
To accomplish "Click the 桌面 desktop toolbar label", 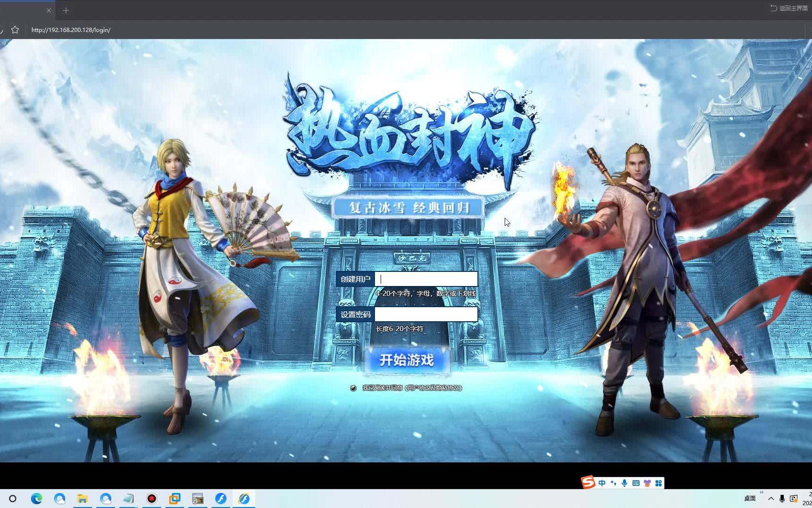I will tap(750, 499).
